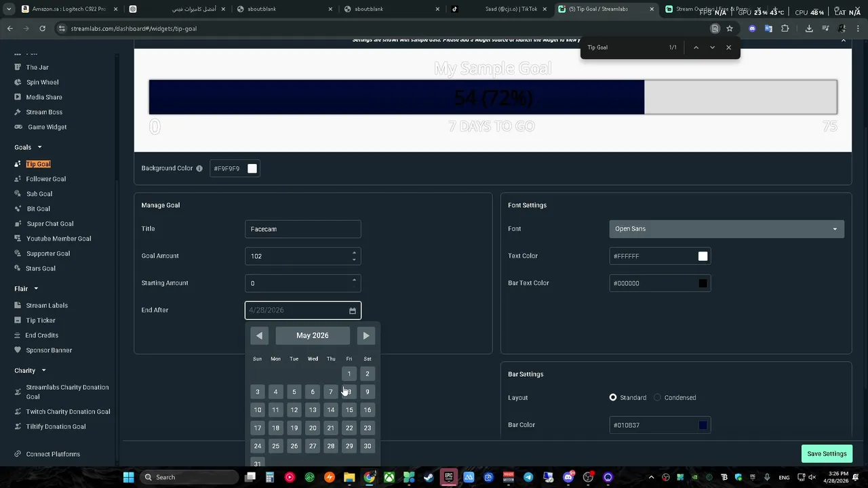Go to previous month in calendar
Screen dimensions: 868x488
click(x=259, y=335)
